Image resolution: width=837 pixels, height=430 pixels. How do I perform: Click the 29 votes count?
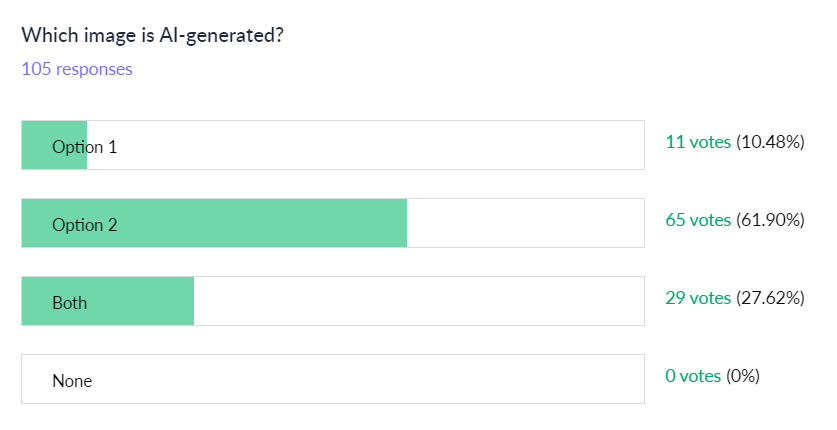point(698,298)
